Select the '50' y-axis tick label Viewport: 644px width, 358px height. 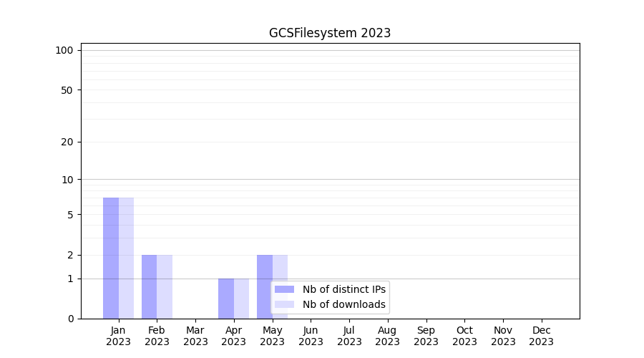67,90
